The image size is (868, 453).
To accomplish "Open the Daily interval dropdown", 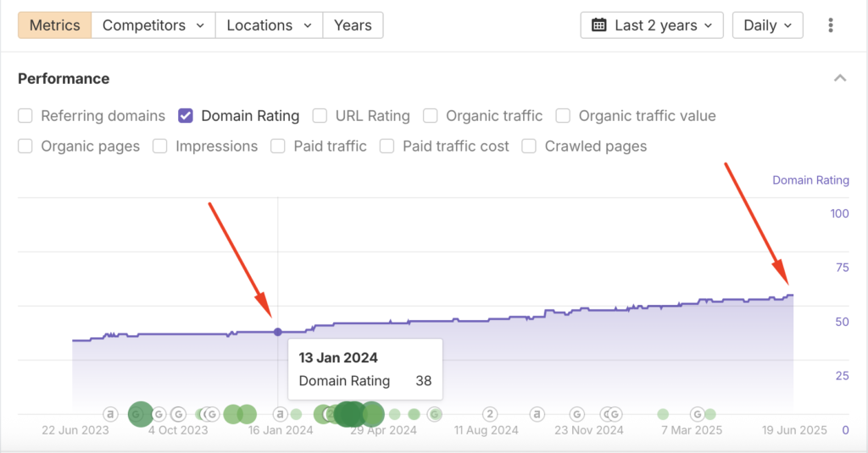I will tap(767, 25).
